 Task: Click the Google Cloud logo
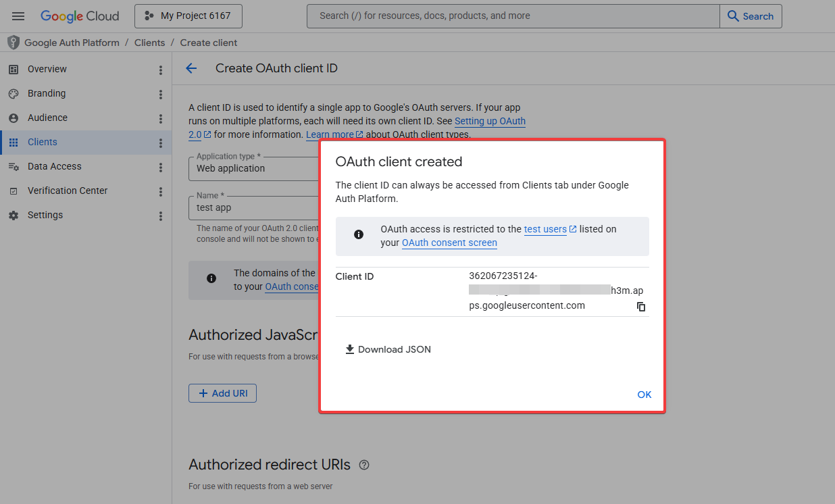(80, 16)
